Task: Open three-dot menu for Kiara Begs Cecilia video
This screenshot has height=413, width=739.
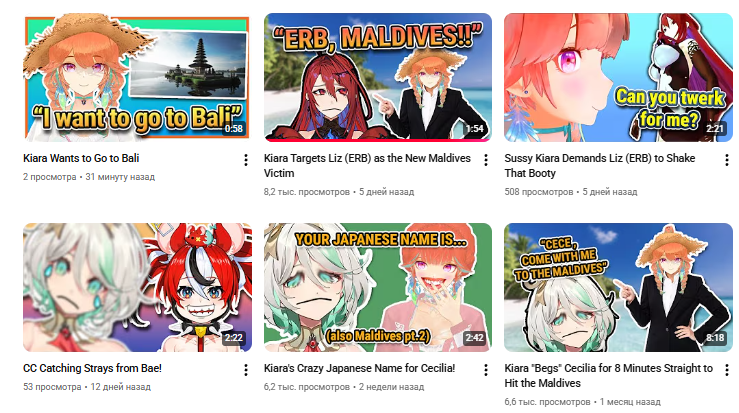Action: [x=727, y=370]
